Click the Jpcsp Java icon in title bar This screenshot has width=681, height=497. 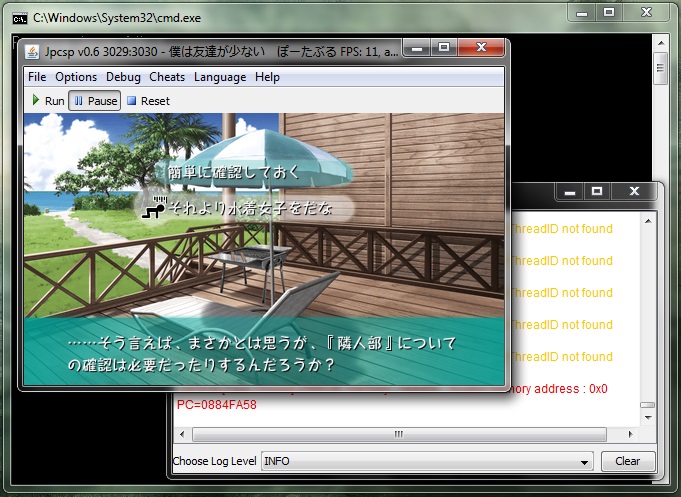point(32,52)
